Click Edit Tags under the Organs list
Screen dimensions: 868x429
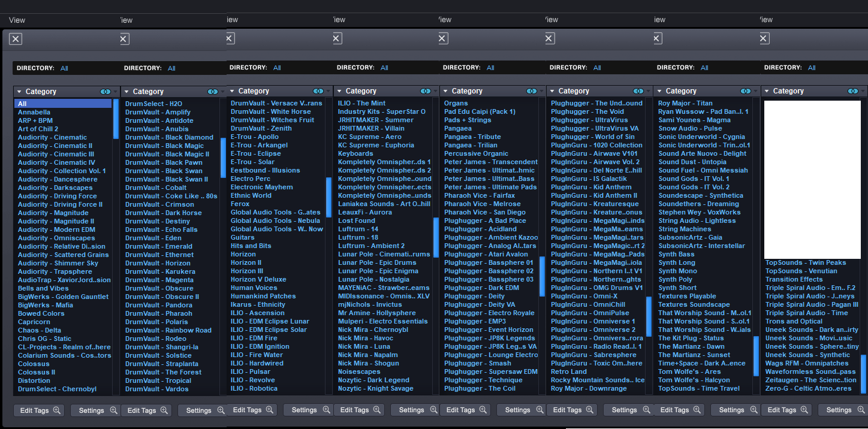point(465,410)
